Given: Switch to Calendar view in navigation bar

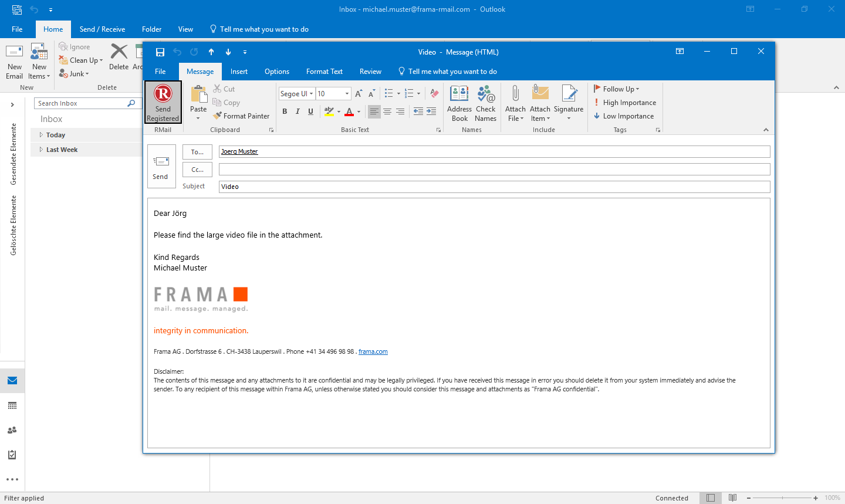Looking at the screenshot, I should click(x=12, y=405).
